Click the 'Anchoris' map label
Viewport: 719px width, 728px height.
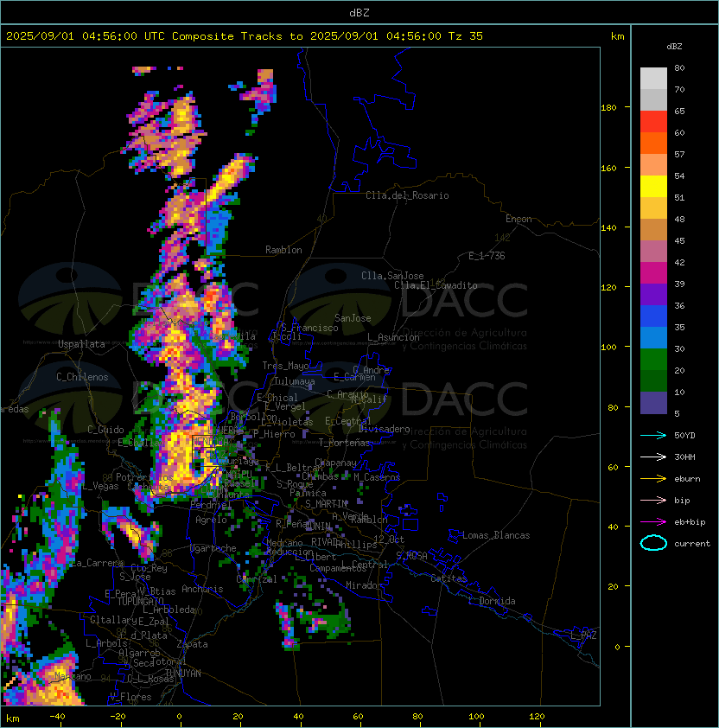(202, 589)
